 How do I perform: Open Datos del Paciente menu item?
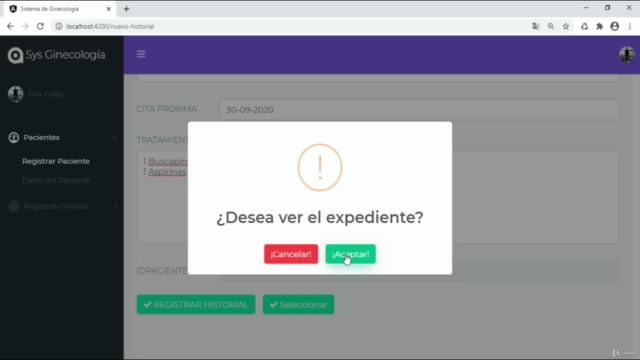tap(56, 180)
